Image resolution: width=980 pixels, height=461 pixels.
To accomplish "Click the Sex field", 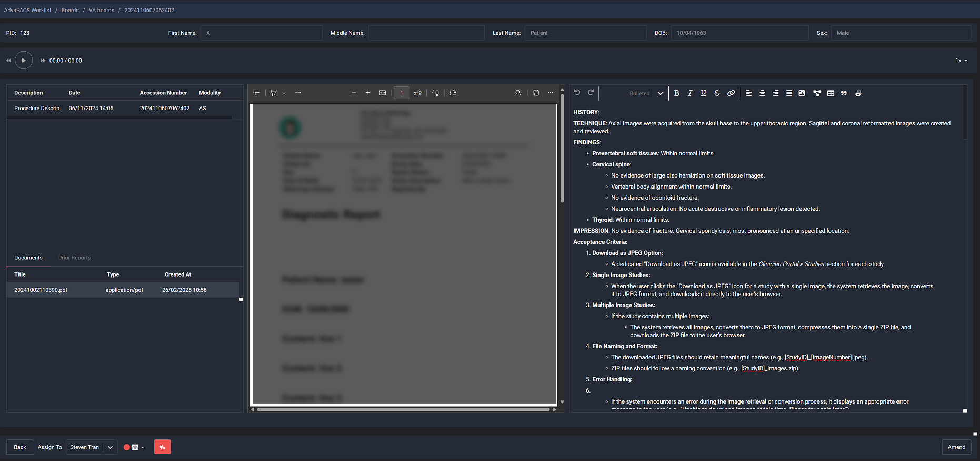I will (x=901, y=33).
